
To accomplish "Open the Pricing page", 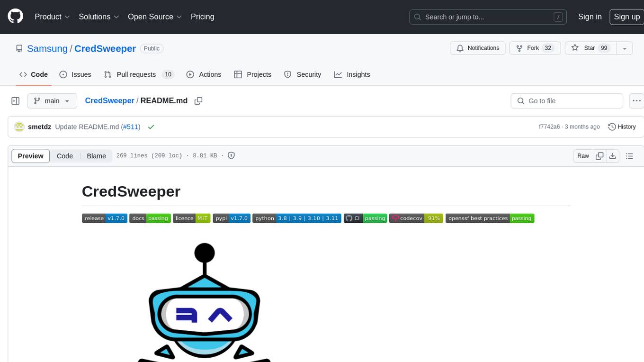I will click(202, 17).
